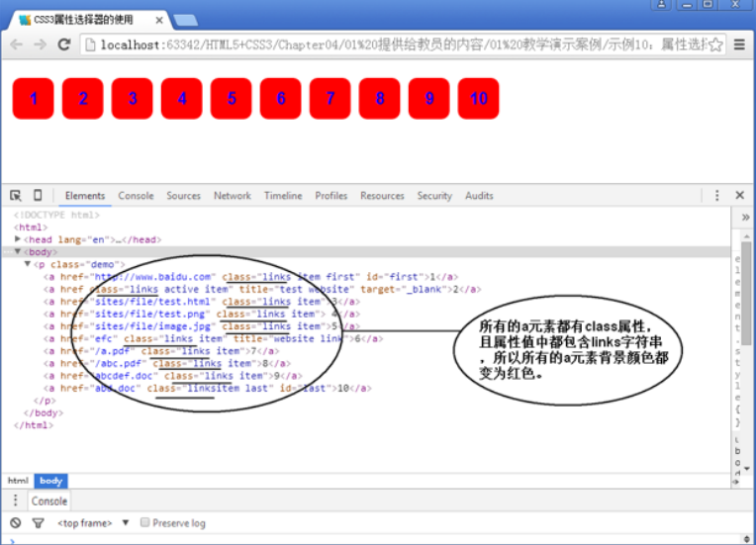Viewport: 756px width, 545px height.
Task: Click red link button 1
Action: (34, 98)
